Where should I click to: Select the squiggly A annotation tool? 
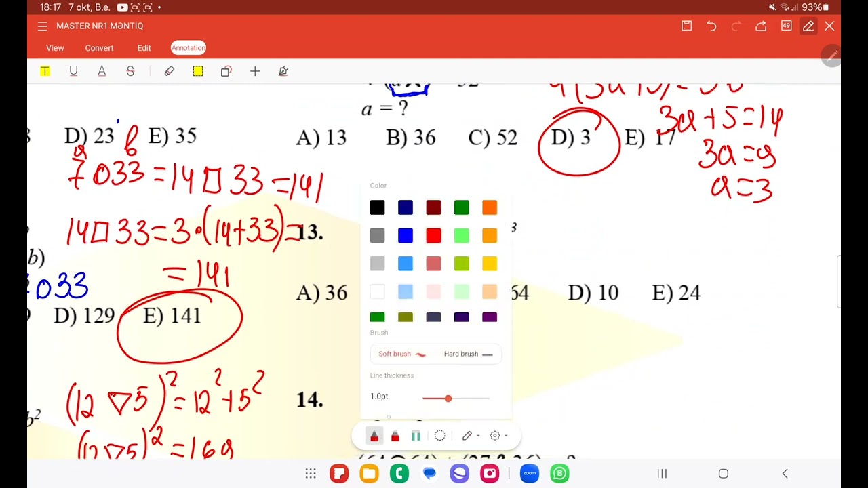(102, 71)
